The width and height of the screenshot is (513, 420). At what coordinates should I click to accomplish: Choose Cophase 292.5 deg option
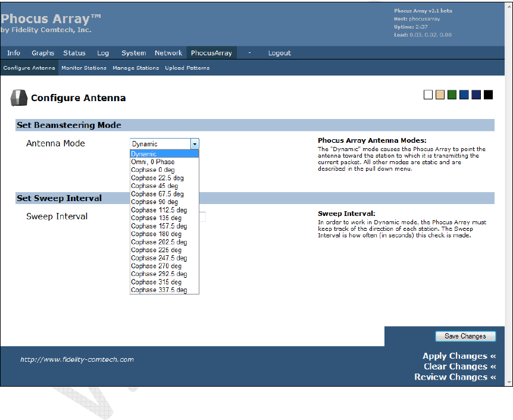click(164, 274)
